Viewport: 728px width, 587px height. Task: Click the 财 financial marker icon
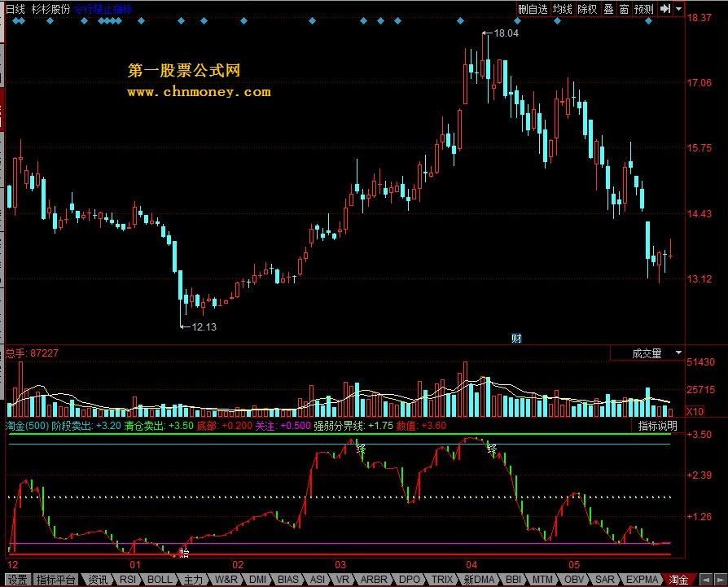pos(516,339)
